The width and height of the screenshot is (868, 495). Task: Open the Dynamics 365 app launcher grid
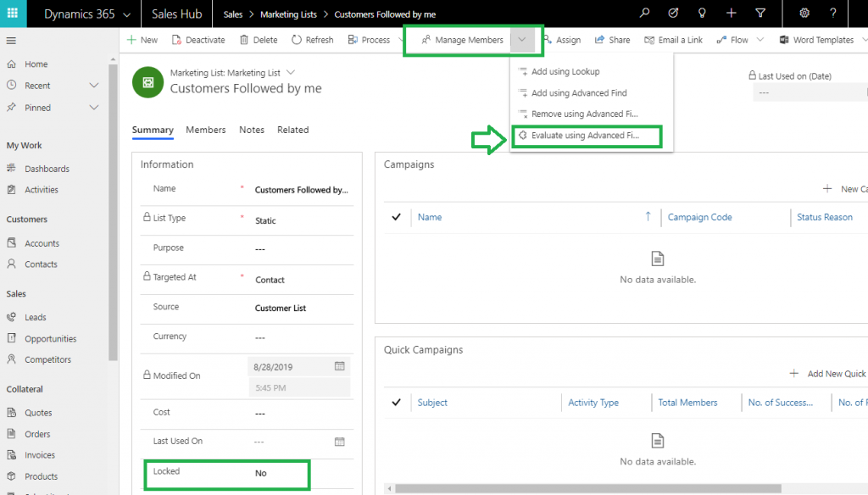11,14
